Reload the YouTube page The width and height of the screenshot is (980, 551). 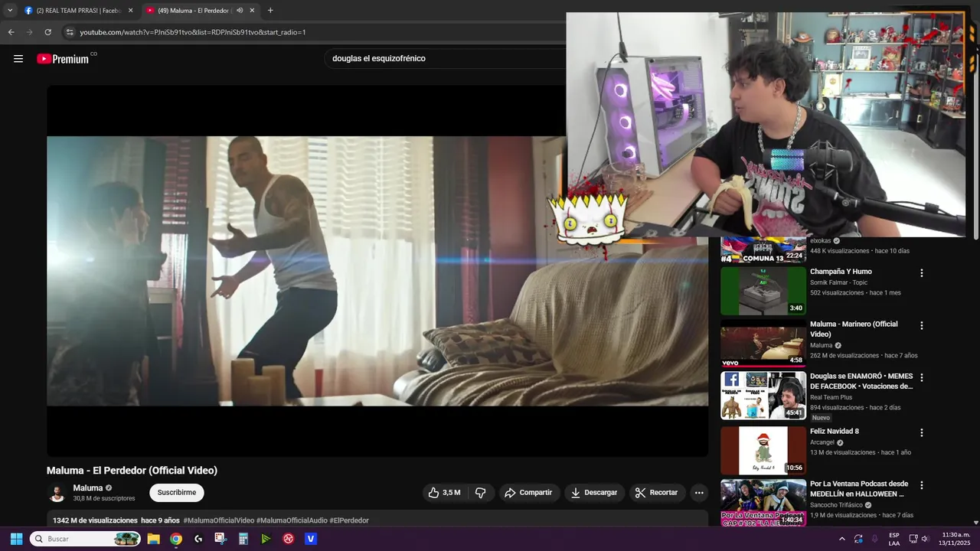47,32
